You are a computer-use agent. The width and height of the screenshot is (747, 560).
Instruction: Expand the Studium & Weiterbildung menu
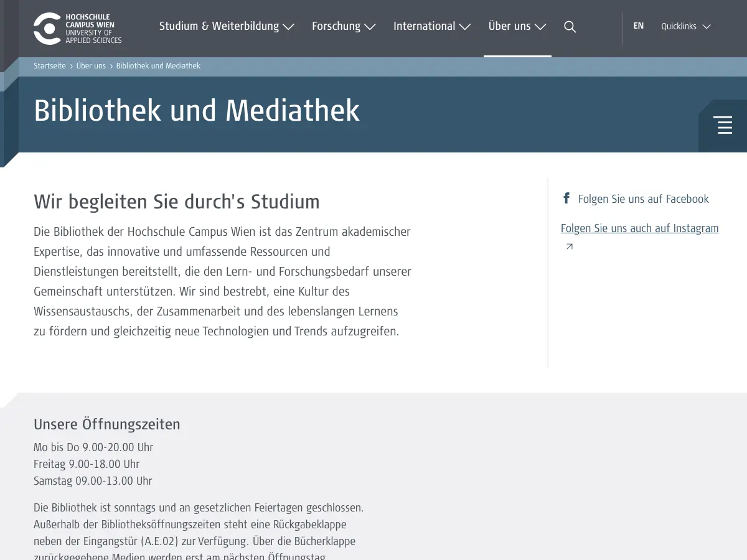pyautogui.click(x=227, y=26)
